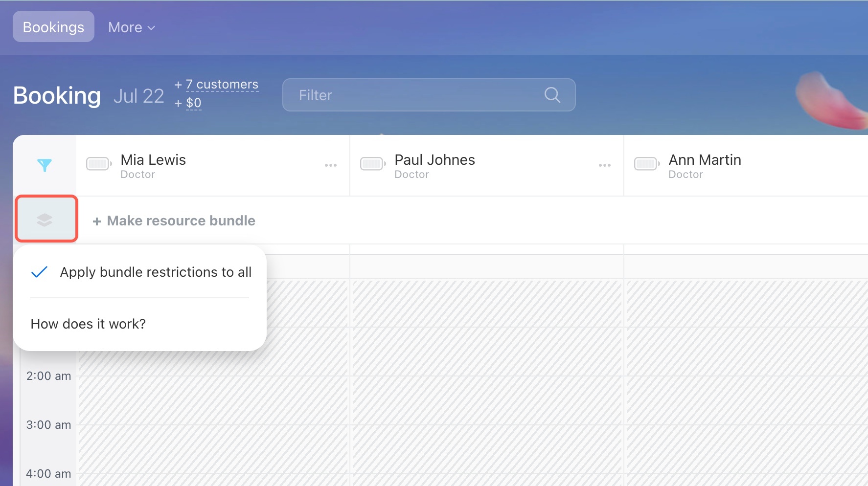This screenshot has height=486, width=868.
Task: Click the blue funnel filter icon
Action: (x=45, y=165)
